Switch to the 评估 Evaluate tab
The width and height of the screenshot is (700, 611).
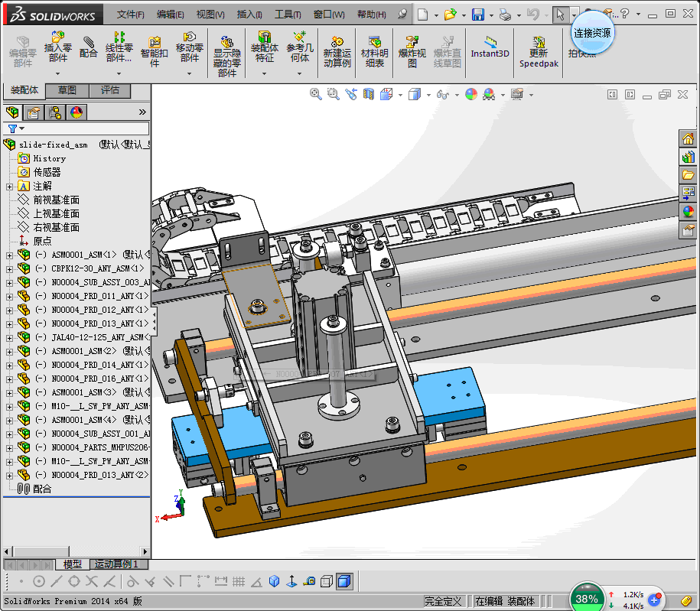(x=110, y=90)
